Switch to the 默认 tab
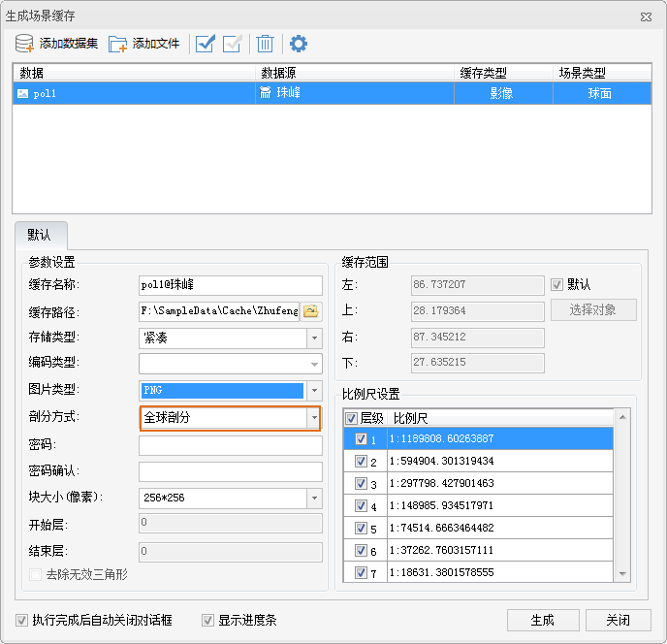The image size is (667, 644). tap(41, 235)
